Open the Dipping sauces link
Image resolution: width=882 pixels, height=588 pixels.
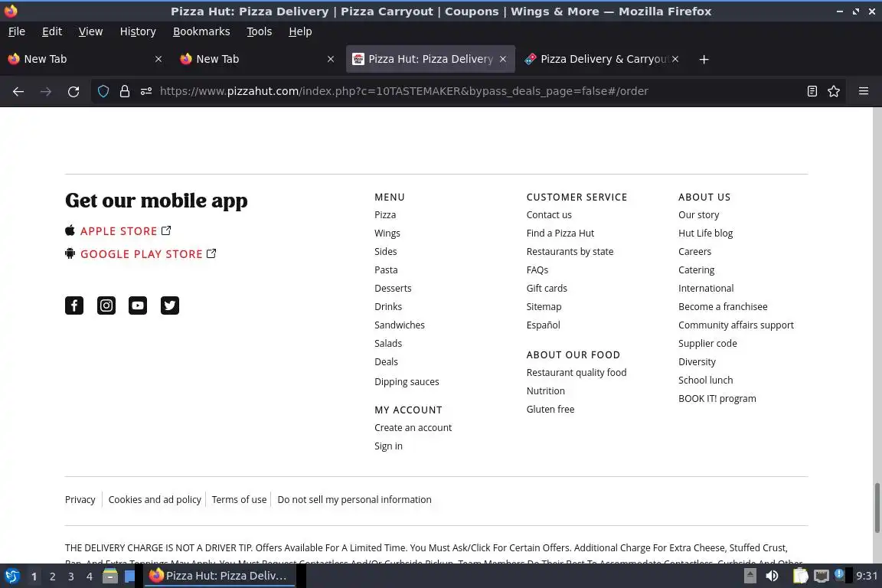[407, 381]
